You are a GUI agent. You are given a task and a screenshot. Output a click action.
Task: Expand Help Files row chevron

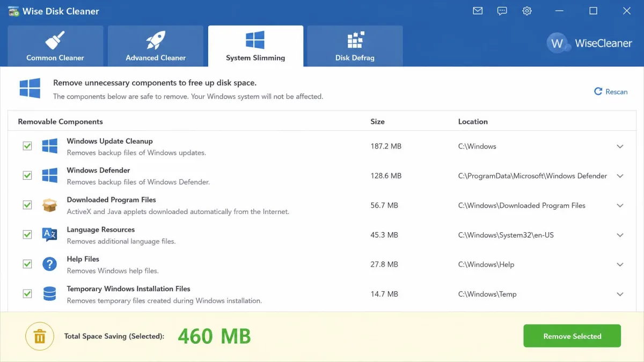pyautogui.click(x=620, y=264)
